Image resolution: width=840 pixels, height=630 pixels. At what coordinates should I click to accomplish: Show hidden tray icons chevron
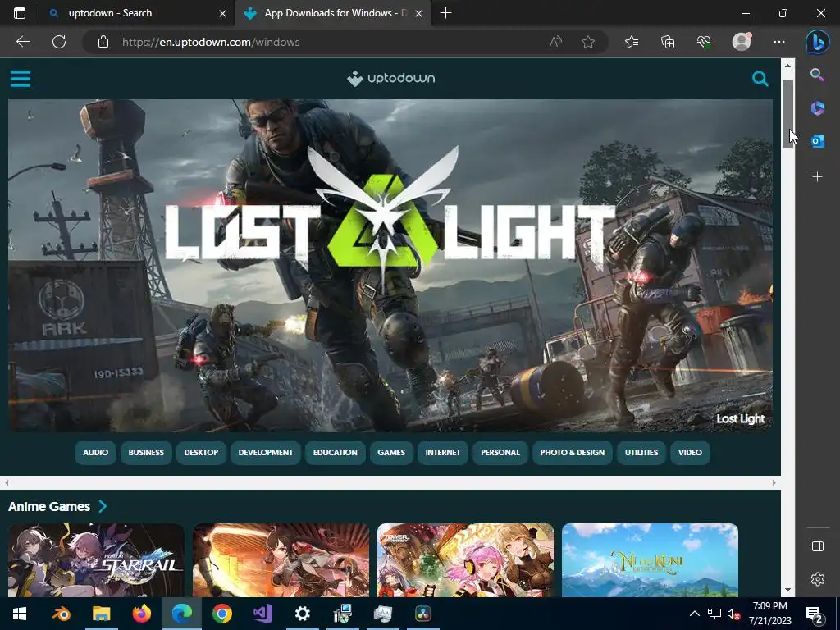(x=694, y=614)
